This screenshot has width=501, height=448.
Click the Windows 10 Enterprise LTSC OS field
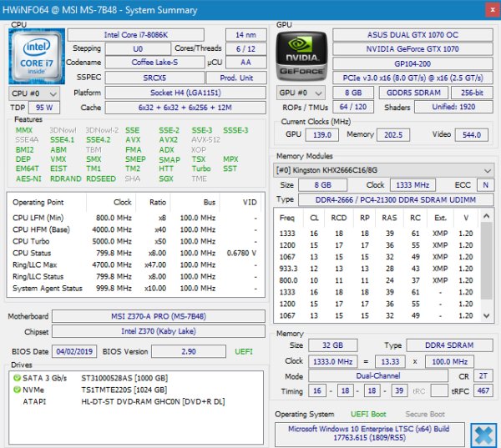pos(369,433)
